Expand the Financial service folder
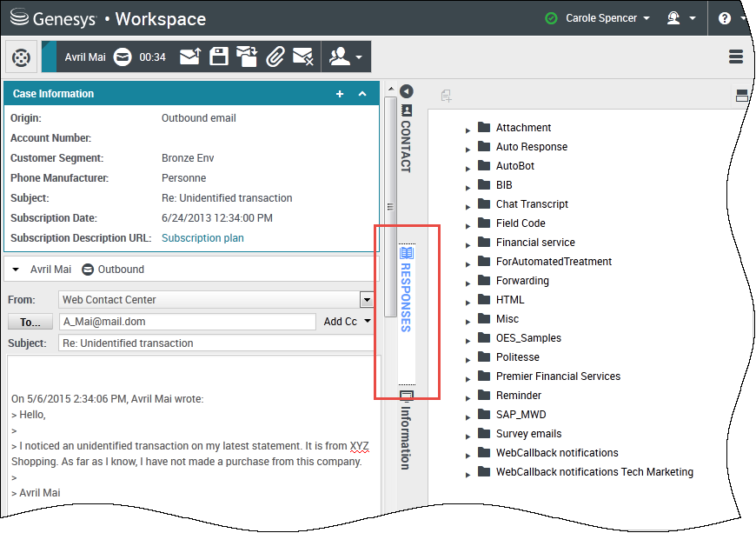The width and height of the screenshot is (756, 533). (x=469, y=243)
